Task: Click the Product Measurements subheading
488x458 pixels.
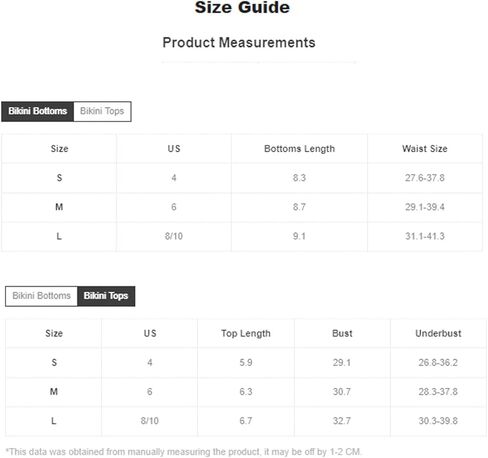Action: (239, 43)
